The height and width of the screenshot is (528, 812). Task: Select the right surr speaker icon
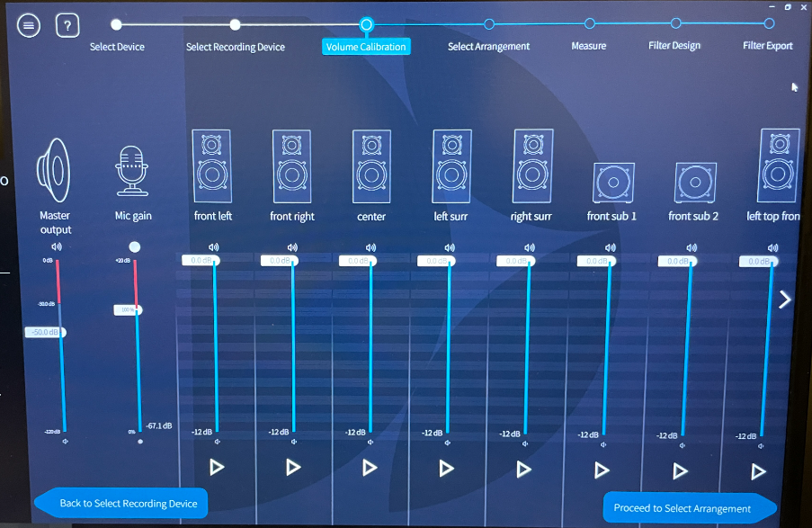[532, 166]
